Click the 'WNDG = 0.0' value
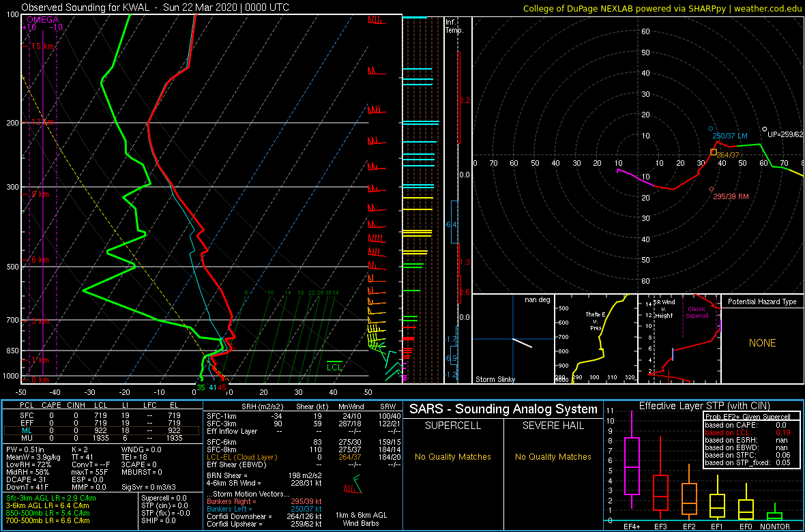The width and height of the screenshot is (805, 532). (x=142, y=449)
